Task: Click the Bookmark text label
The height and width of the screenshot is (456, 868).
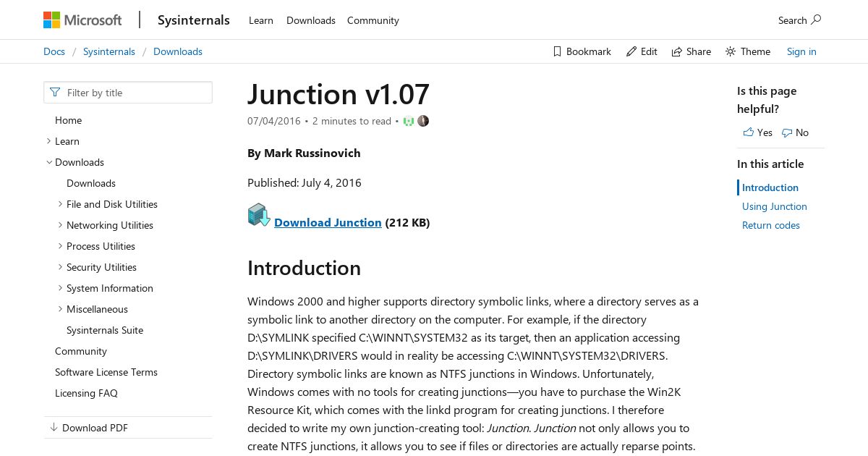Action: tap(589, 51)
